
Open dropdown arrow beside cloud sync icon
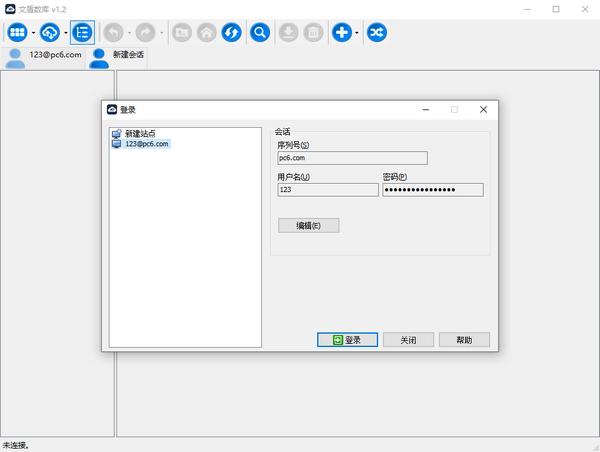65,34
